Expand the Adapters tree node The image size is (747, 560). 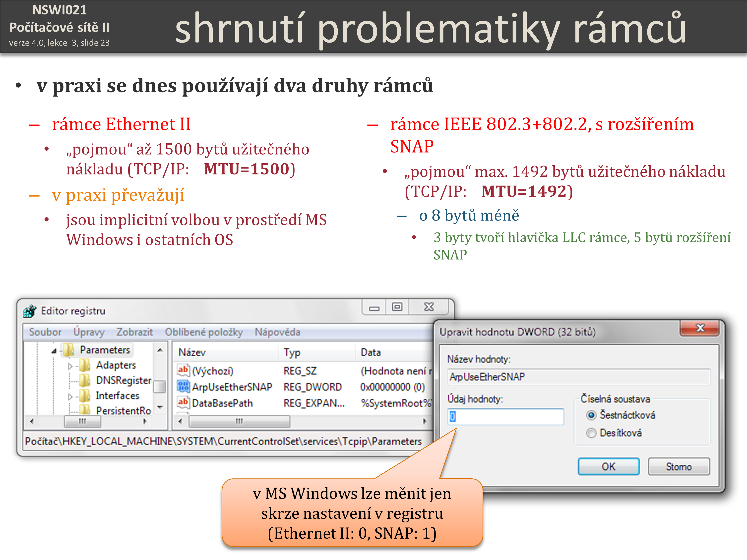[70, 366]
